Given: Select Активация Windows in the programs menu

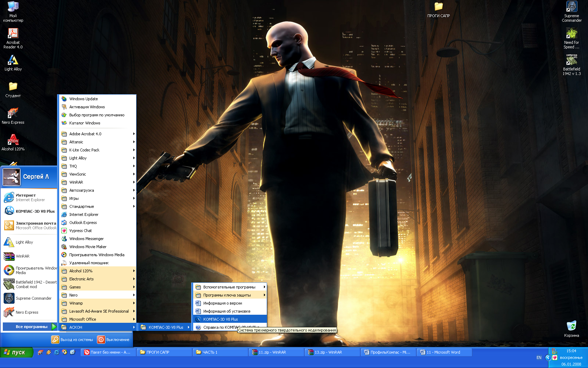Looking at the screenshot, I should coord(98,107).
